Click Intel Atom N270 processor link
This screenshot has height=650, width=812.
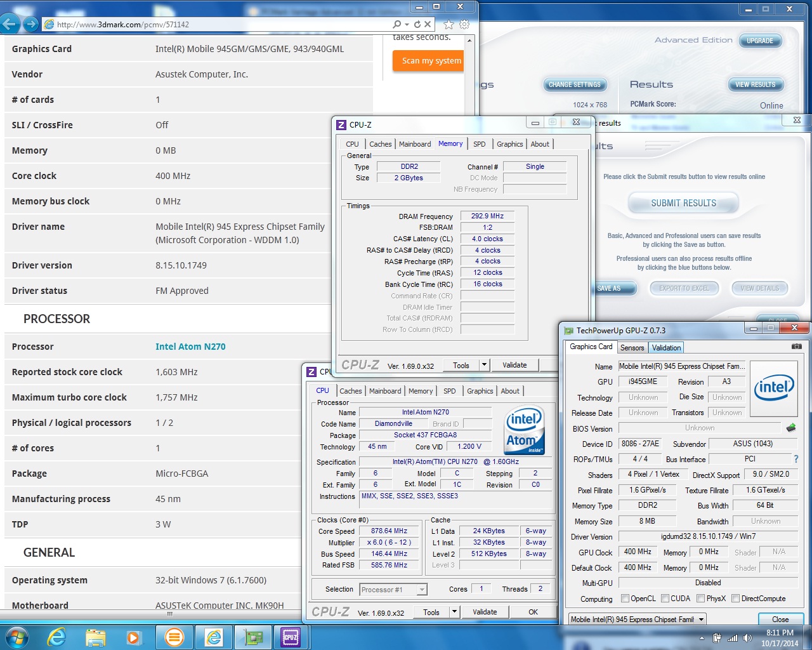click(x=190, y=347)
